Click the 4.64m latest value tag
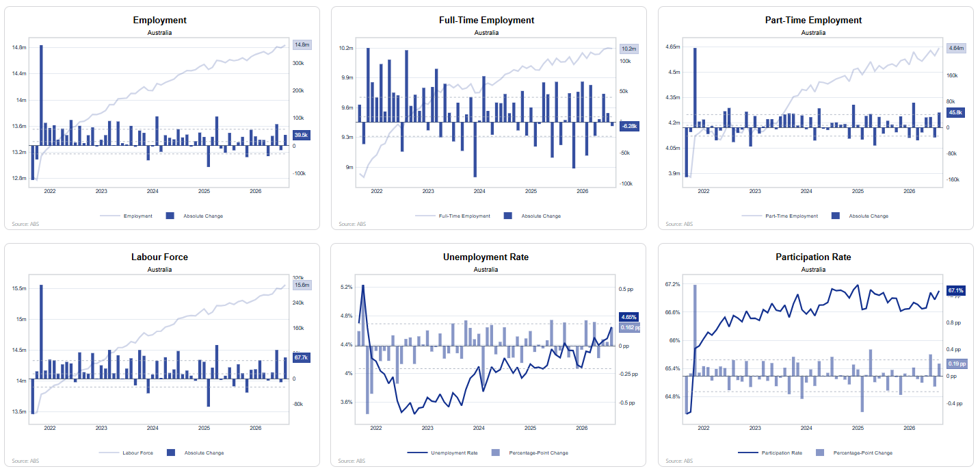 (x=955, y=48)
